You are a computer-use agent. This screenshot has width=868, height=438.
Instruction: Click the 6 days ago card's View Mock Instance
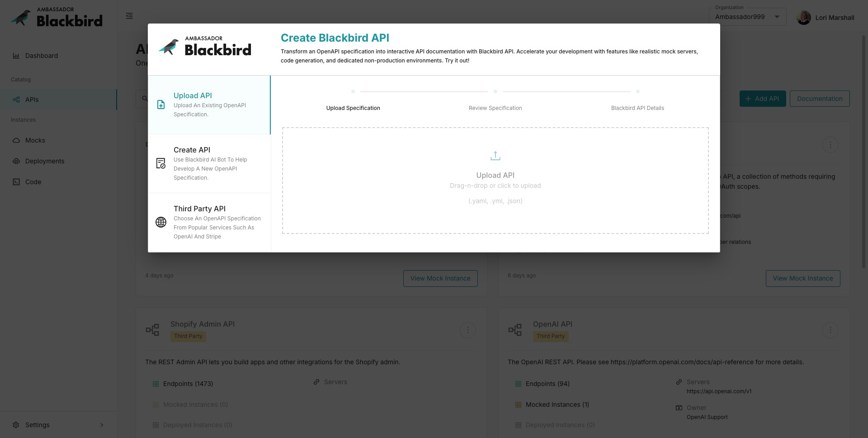click(x=803, y=278)
